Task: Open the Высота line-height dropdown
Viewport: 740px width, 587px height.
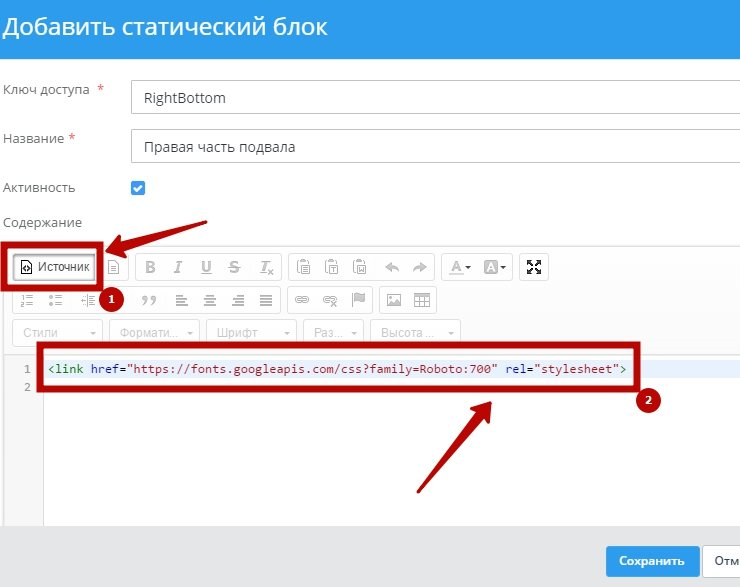Action: point(415,332)
